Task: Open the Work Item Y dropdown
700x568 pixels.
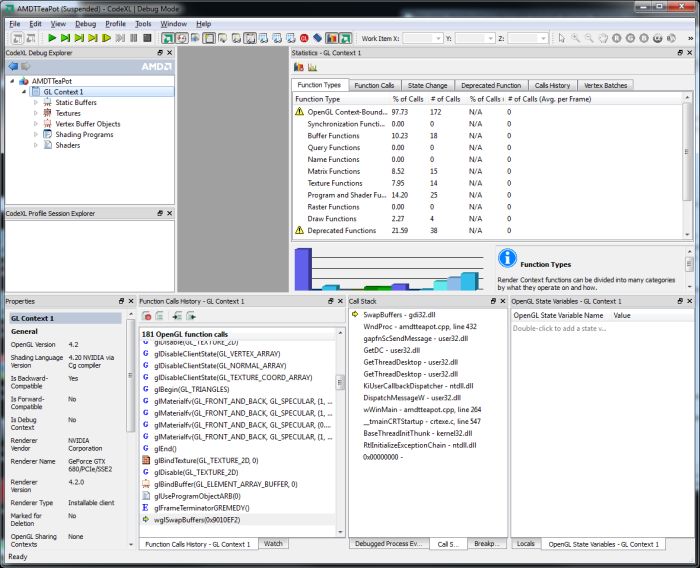Action: coord(490,39)
